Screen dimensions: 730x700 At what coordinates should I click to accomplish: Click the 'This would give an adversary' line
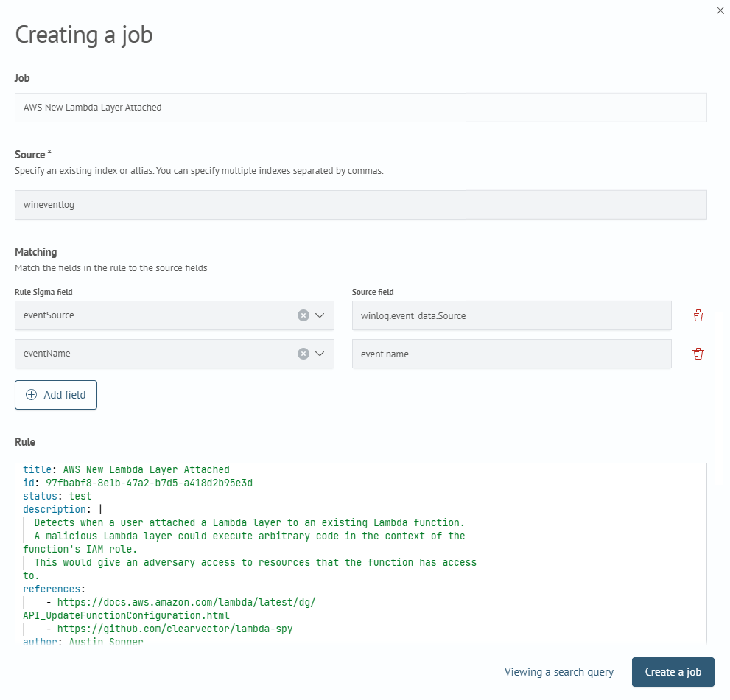click(255, 563)
